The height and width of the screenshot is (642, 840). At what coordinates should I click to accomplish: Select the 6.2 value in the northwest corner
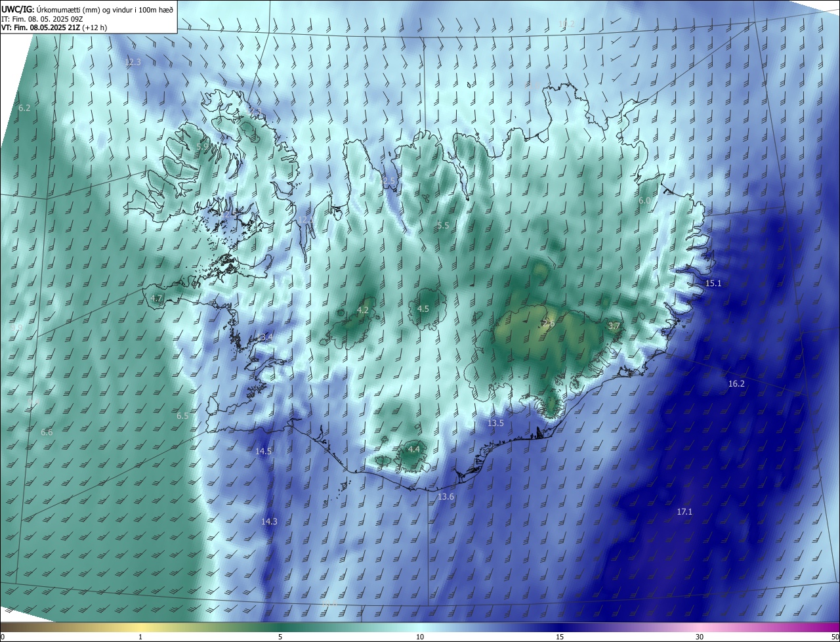tap(24, 108)
